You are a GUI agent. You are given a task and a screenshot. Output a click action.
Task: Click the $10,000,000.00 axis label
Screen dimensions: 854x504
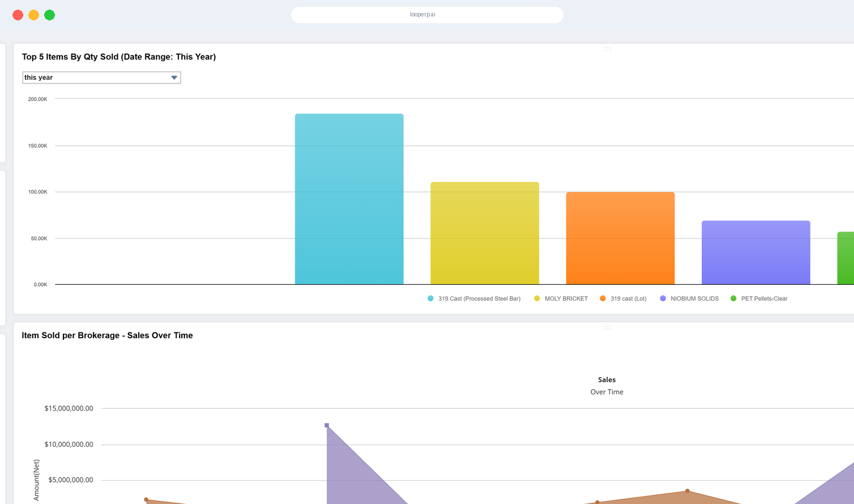[69, 445]
